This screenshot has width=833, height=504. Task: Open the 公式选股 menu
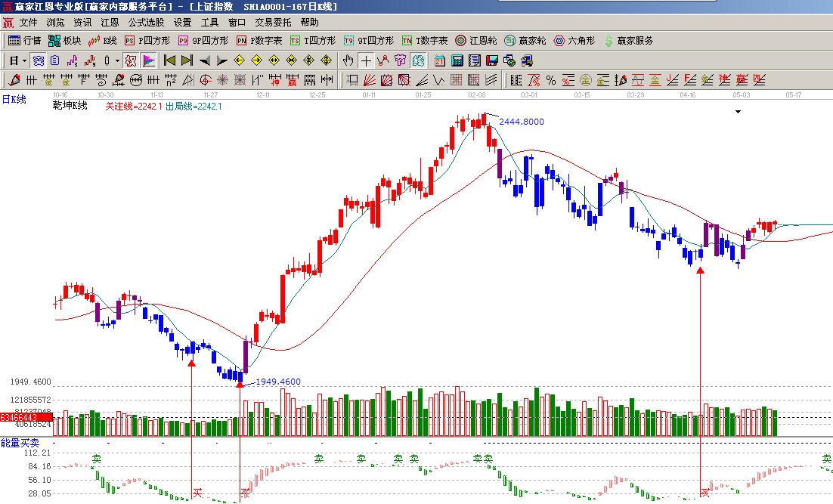146,23
